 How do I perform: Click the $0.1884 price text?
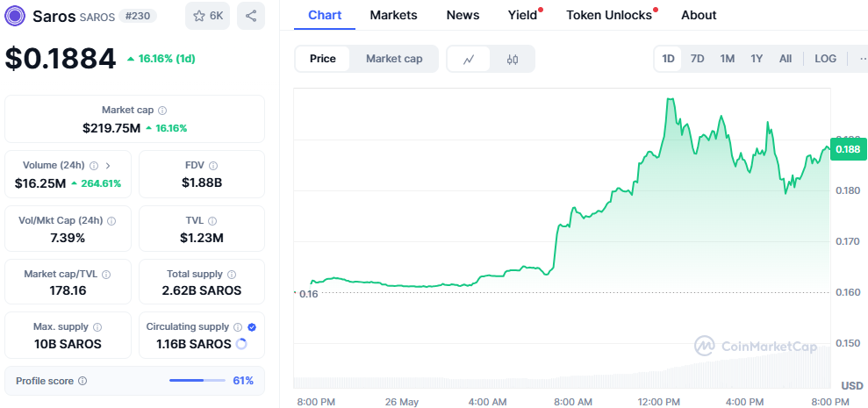pos(61,59)
